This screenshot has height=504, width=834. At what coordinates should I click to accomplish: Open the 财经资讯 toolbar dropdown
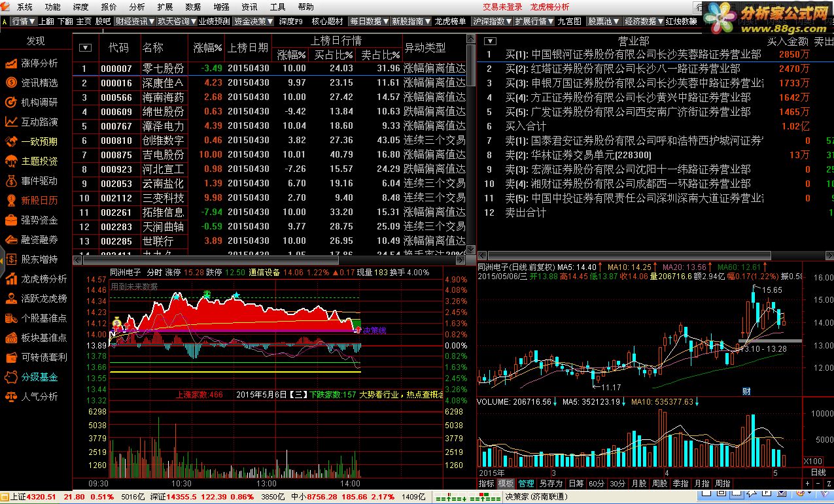(x=134, y=21)
